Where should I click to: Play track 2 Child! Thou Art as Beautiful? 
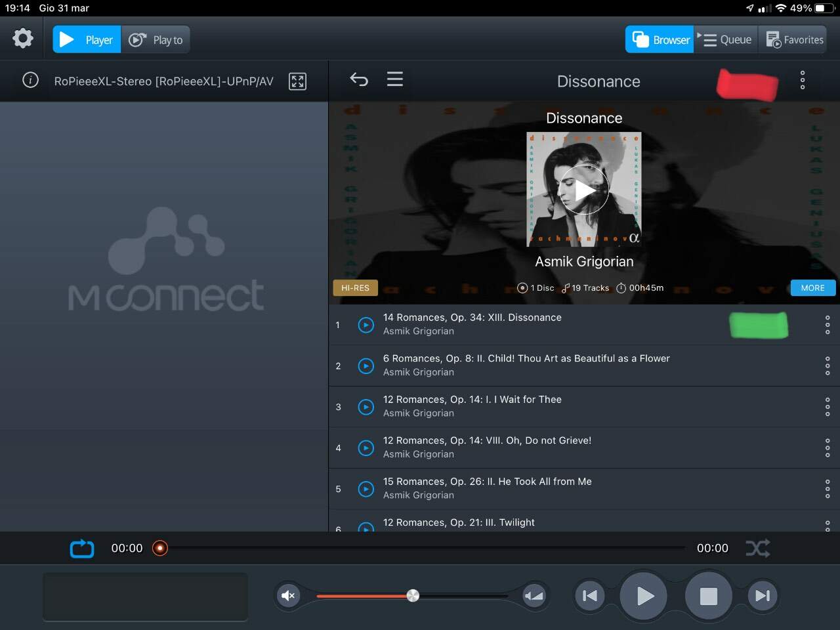[366, 366]
